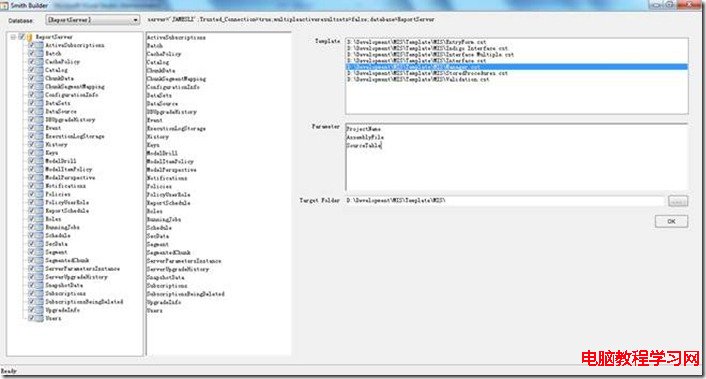706x379 pixels.
Task: Click the table icon next to DataSource
Action: click(39, 112)
